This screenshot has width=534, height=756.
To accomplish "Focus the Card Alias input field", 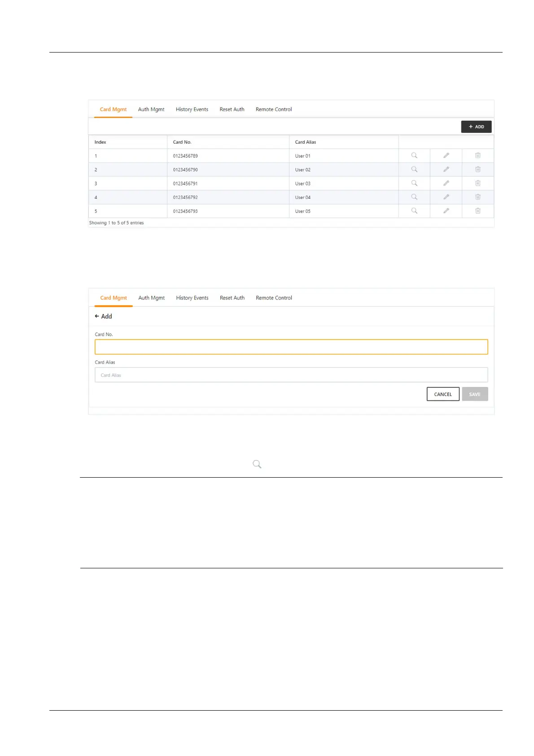I will pyautogui.click(x=291, y=375).
